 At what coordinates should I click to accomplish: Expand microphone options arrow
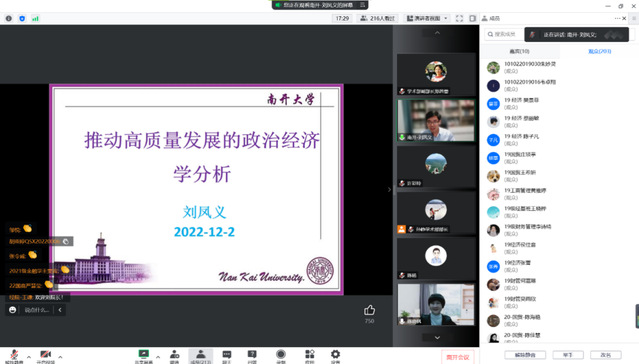click(29, 357)
